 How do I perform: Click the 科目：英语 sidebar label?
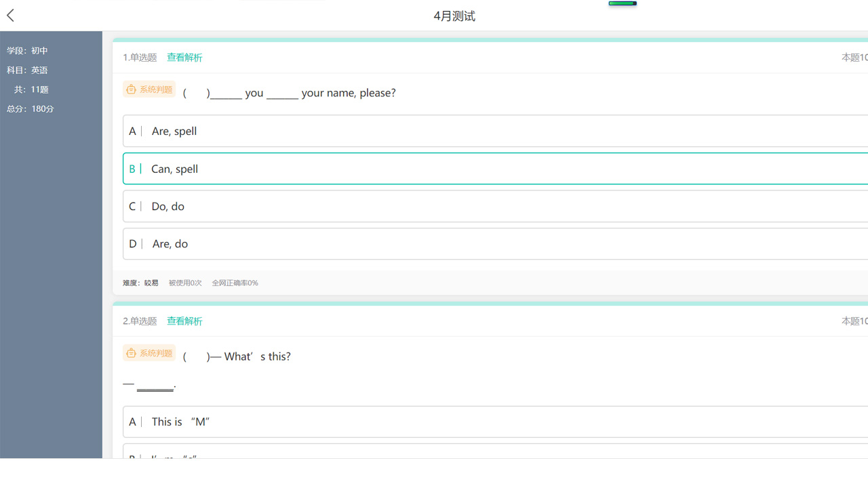coord(27,70)
